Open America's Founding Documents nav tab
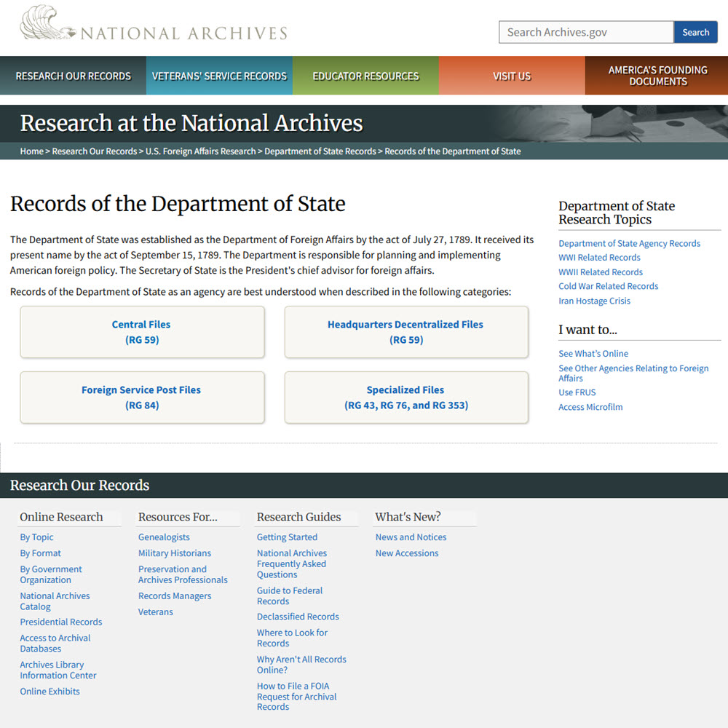The height and width of the screenshot is (728, 728). point(657,76)
